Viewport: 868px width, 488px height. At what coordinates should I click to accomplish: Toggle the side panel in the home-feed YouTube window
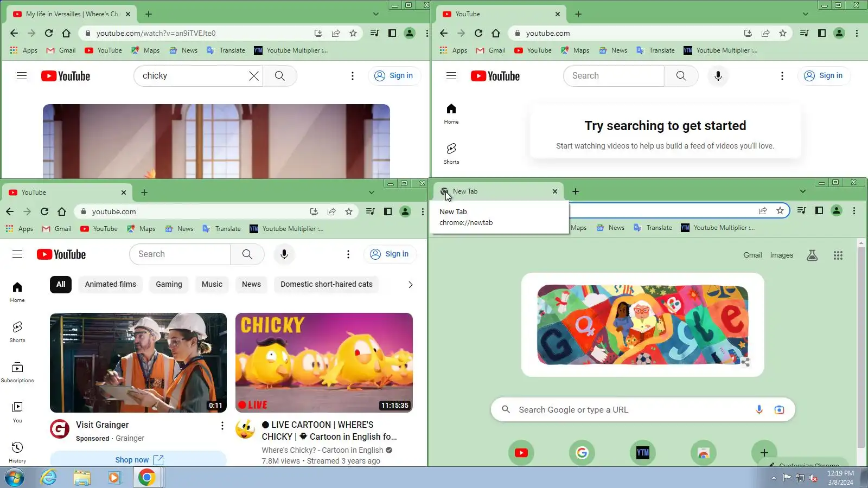pyautogui.click(x=388, y=211)
